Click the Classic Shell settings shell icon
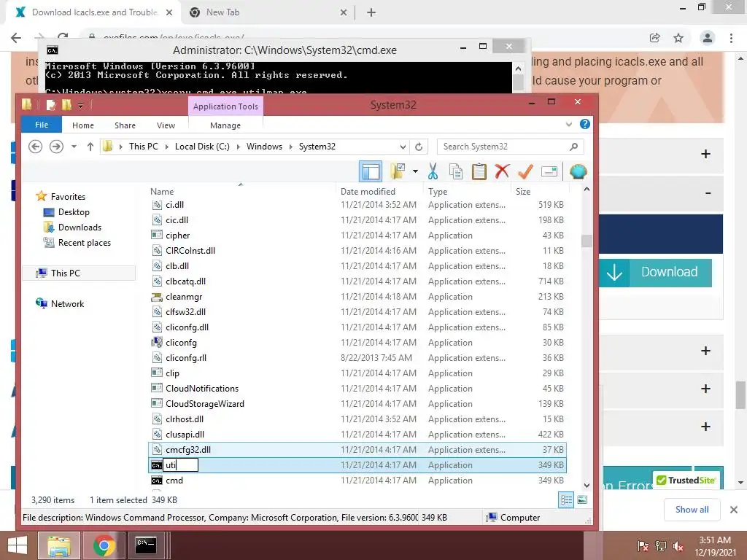The width and height of the screenshot is (747, 560). click(x=578, y=171)
